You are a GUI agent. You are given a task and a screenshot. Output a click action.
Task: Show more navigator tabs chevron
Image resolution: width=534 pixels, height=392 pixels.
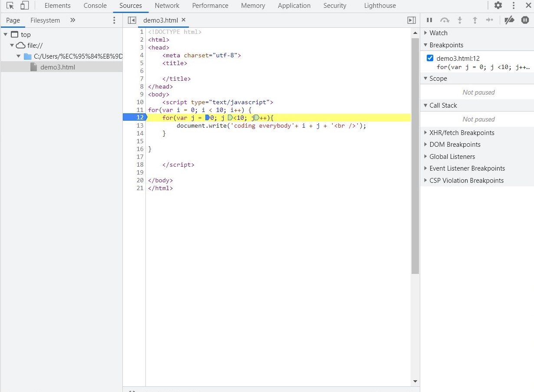[x=73, y=20]
